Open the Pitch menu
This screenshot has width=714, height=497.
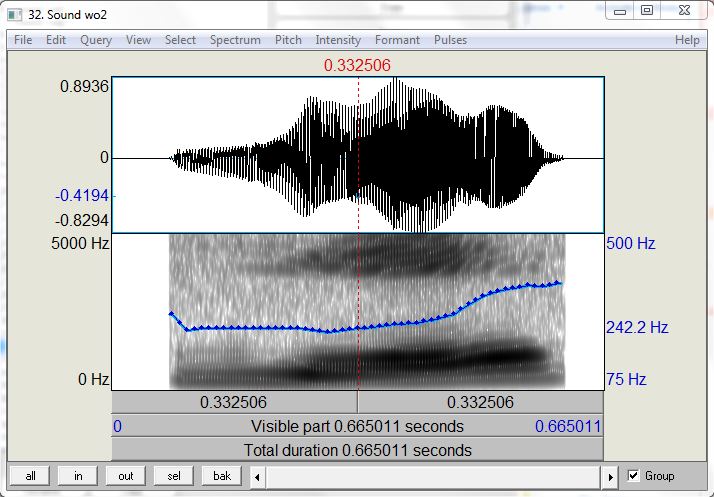tap(288, 40)
